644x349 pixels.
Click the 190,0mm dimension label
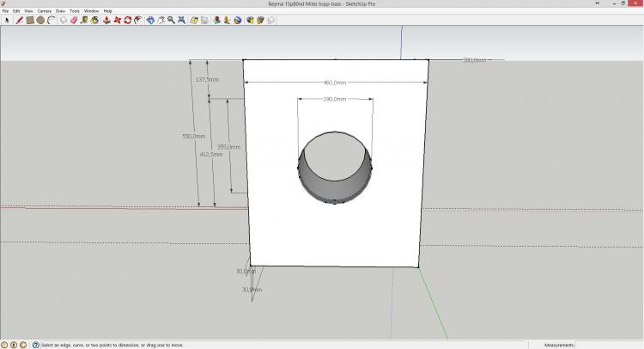(334, 99)
